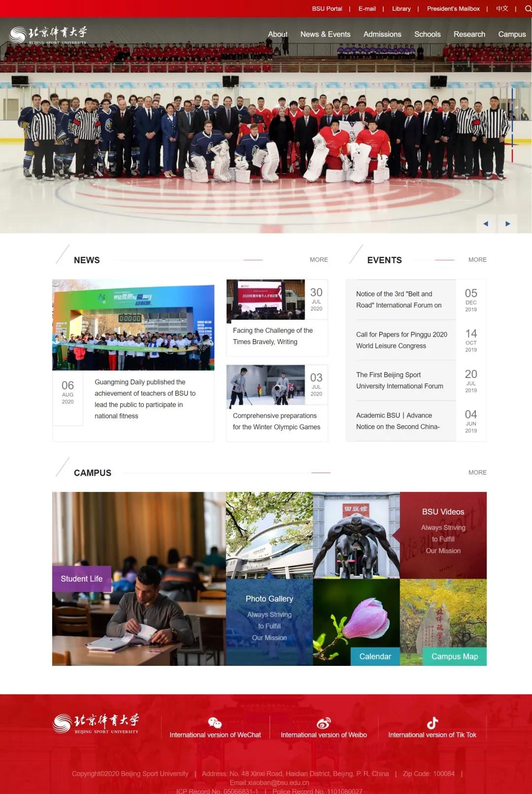
Task: Open the Guangming Daily news thumbnail
Action: tap(133, 325)
